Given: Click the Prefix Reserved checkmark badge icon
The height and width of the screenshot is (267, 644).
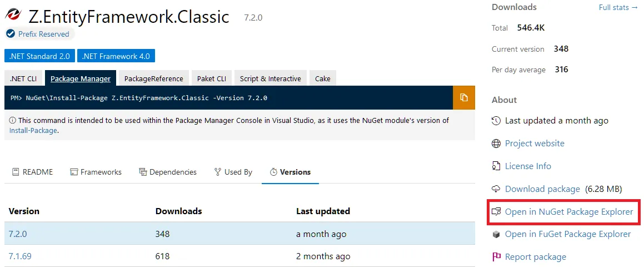Looking at the screenshot, I should (x=11, y=34).
